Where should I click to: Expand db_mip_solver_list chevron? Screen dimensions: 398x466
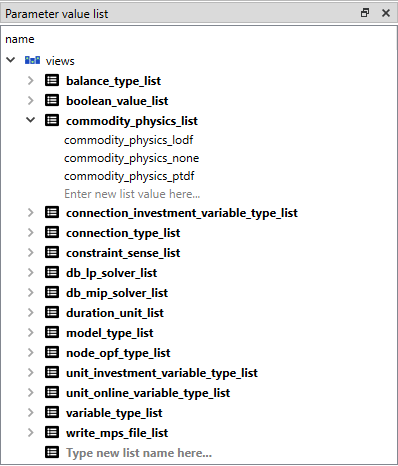point(31,292)
